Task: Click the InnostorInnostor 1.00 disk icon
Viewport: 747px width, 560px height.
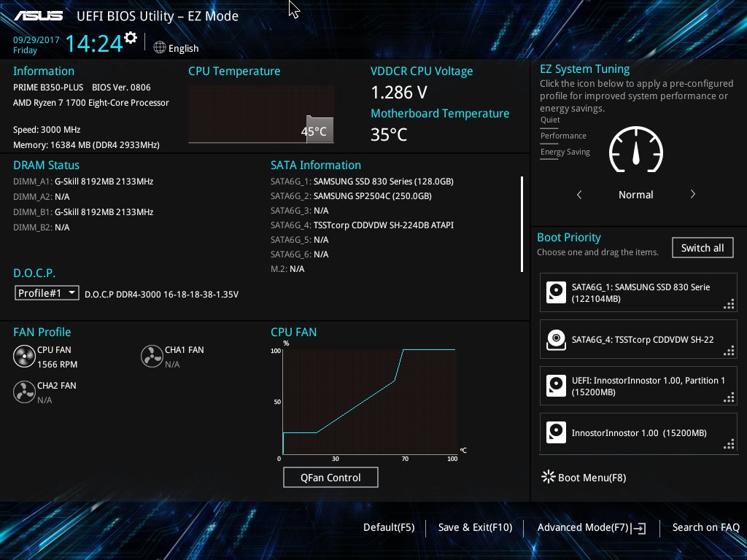Action: (x=556, y=432)
